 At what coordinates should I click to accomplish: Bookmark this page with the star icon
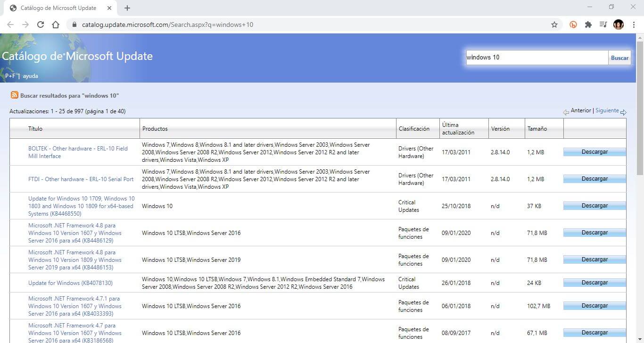point(554,25)
